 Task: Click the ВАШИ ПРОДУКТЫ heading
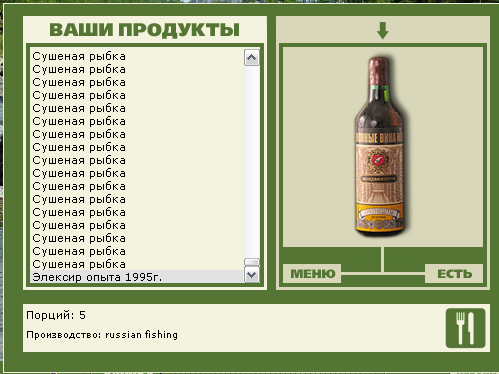(x=145, y=30)
